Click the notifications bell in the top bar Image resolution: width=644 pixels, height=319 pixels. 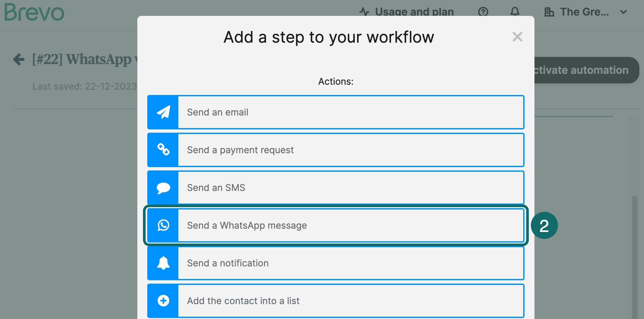[515, 12]
